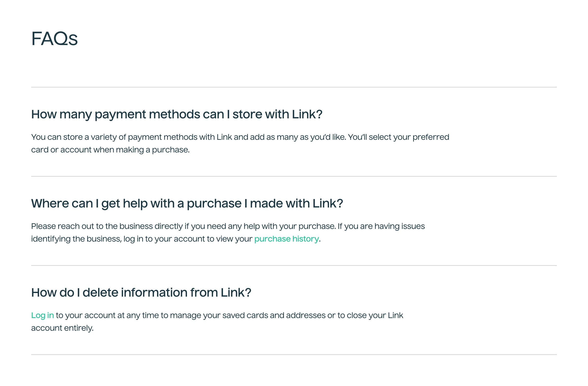Click the divider below the FAQs title

294,87
